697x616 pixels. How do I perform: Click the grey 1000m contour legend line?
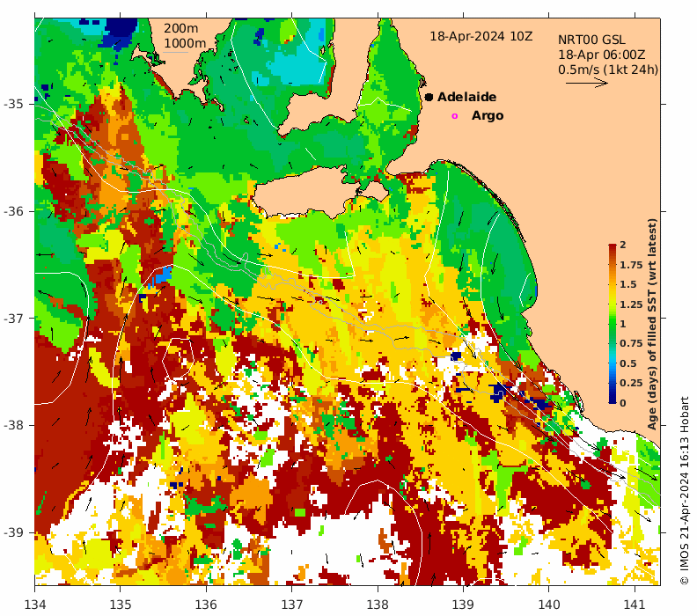[175, 53]
